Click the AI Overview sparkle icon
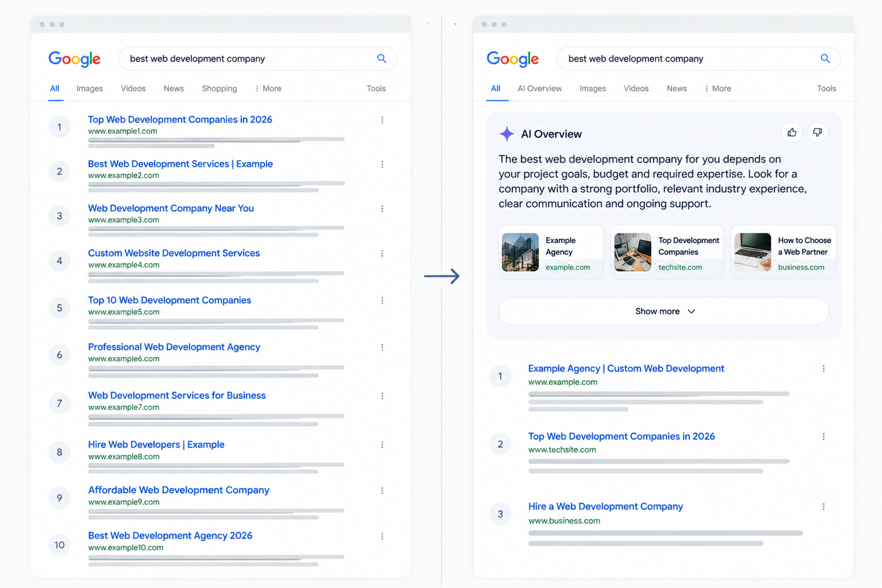 [507, 134]
